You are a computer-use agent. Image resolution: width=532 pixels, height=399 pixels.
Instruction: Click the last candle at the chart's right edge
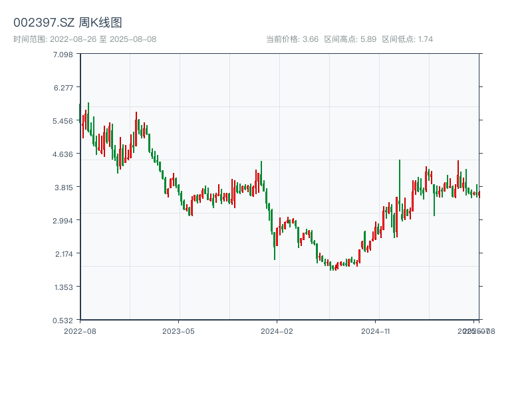tap(479, 194)
